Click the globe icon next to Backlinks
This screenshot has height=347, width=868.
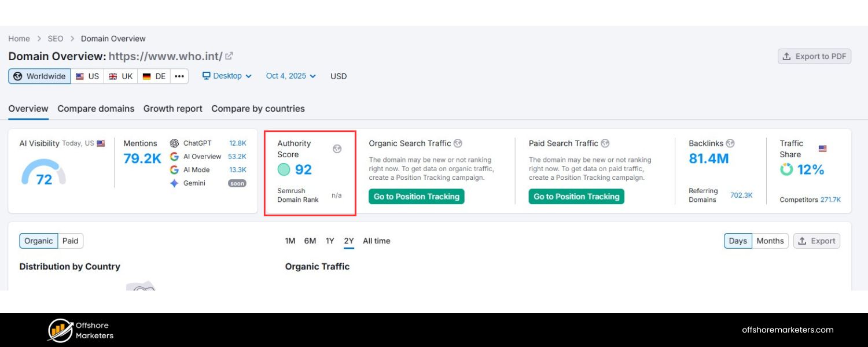730,143
